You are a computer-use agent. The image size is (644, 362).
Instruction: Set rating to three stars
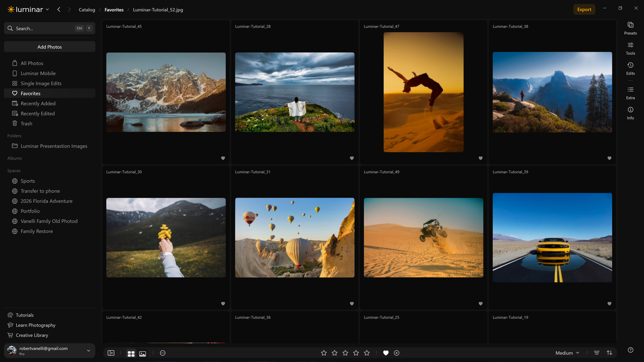coord(345,353)
